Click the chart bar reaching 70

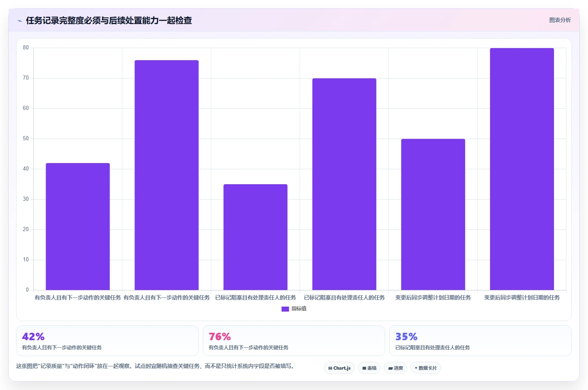344,184
